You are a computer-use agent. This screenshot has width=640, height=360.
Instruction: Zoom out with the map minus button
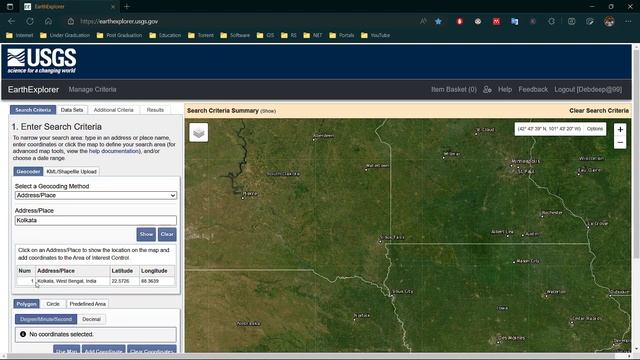click(620, 142)
